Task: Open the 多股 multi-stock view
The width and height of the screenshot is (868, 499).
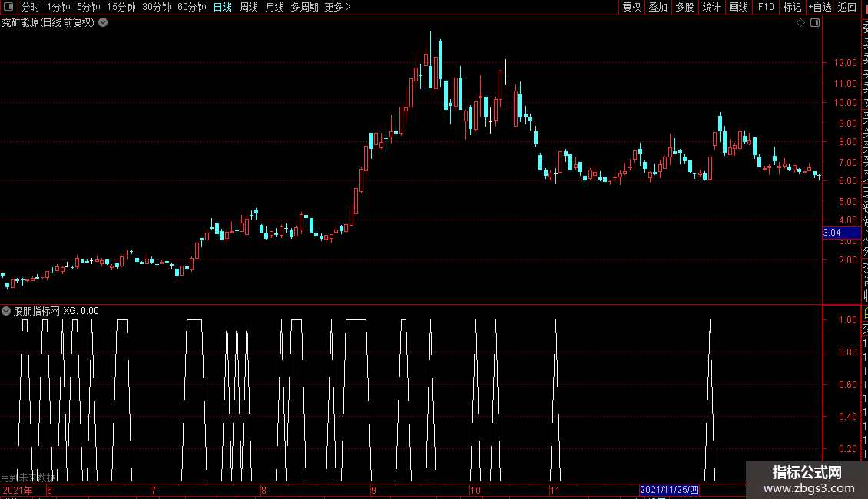Action: 684,7
